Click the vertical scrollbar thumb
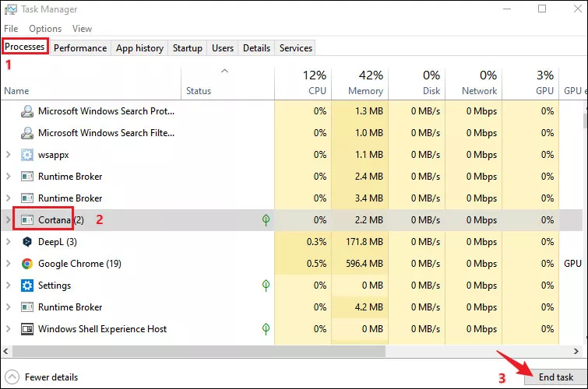 point(585,120)
